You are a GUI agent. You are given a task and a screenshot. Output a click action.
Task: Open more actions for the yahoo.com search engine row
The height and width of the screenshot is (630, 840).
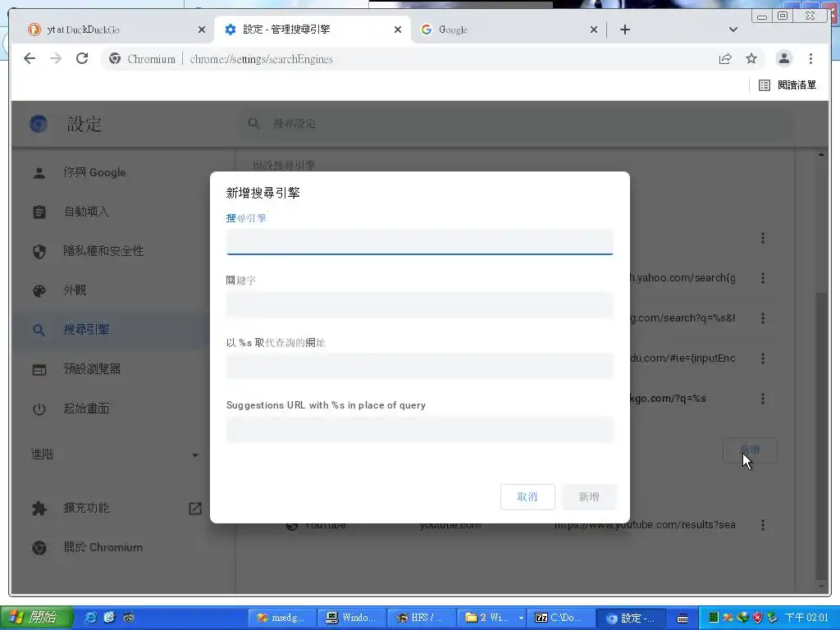pyautogui.click(x=763, y=278)
